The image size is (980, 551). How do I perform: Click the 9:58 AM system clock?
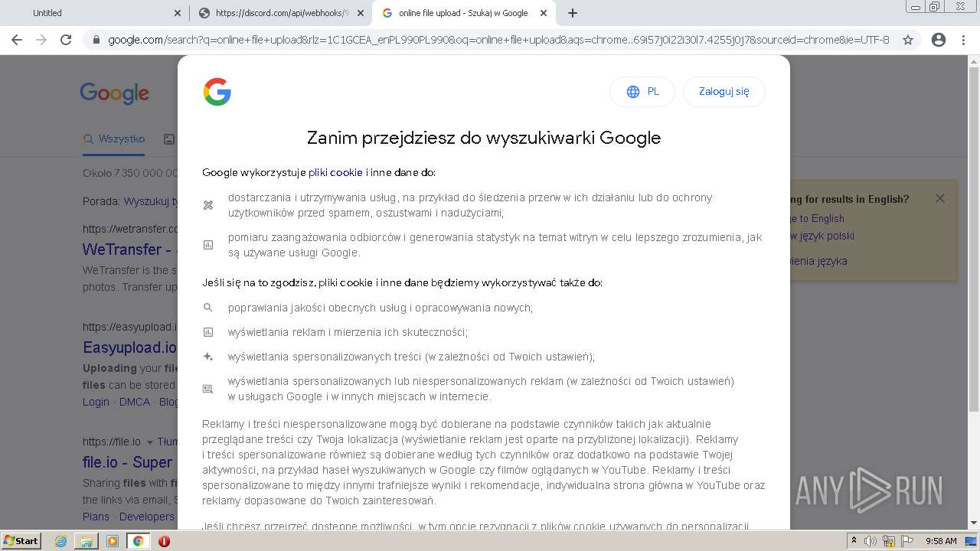click(941, 541)
